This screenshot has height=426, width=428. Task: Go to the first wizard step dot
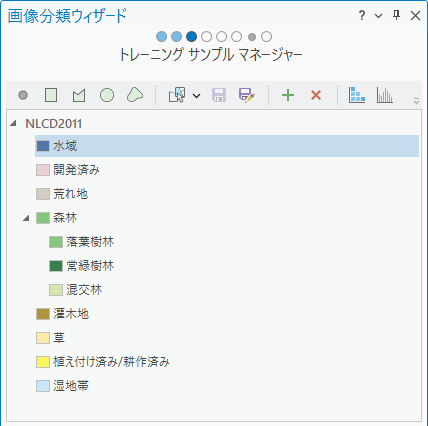click(x=161, y=37)
